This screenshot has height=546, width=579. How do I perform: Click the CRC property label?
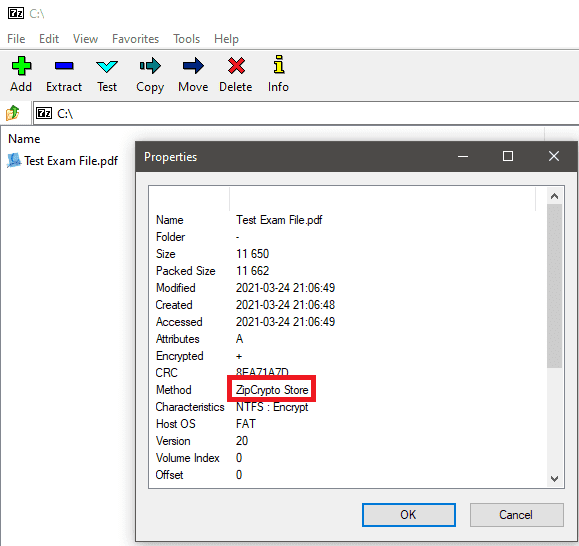point(167,373)
